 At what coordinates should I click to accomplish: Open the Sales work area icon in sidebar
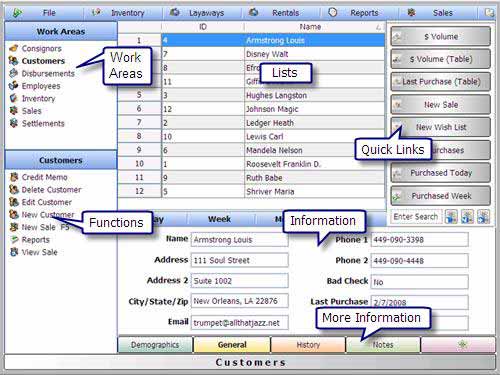(14, 111)
